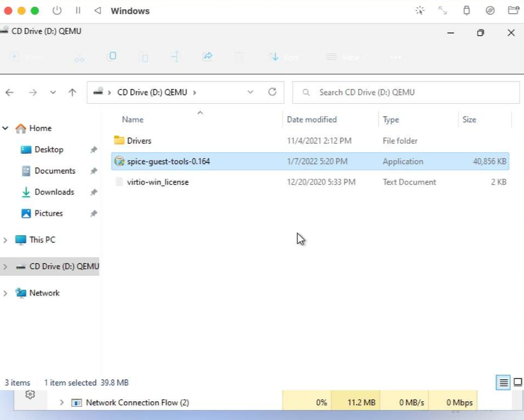Go back with the left arrow
This screenshot has width=524, height=420.
click(x=9, y=93)
